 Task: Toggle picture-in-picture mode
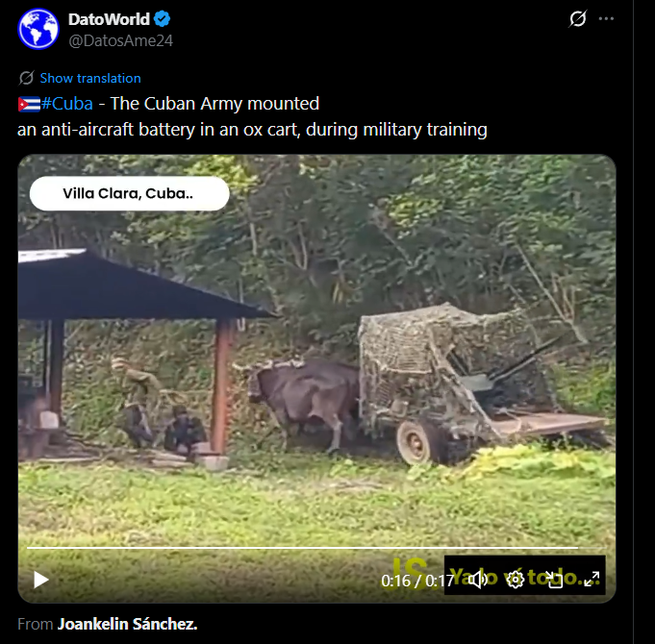[x=554, y=580]
